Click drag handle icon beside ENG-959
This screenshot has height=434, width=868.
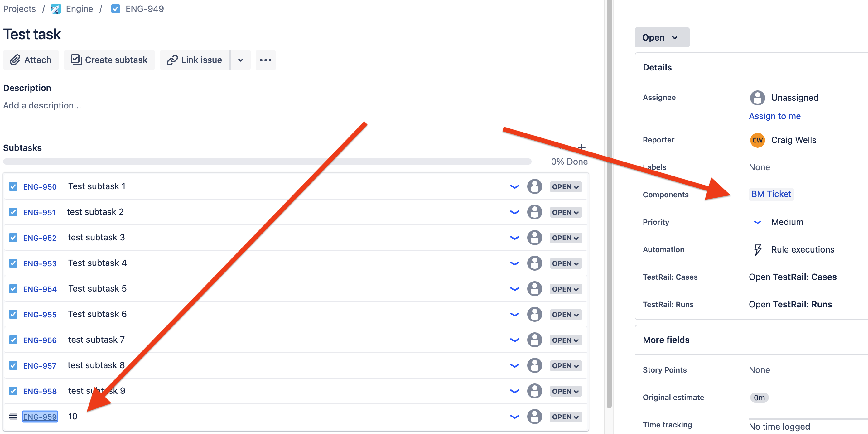pyautogui.click(x=13, y=417)
